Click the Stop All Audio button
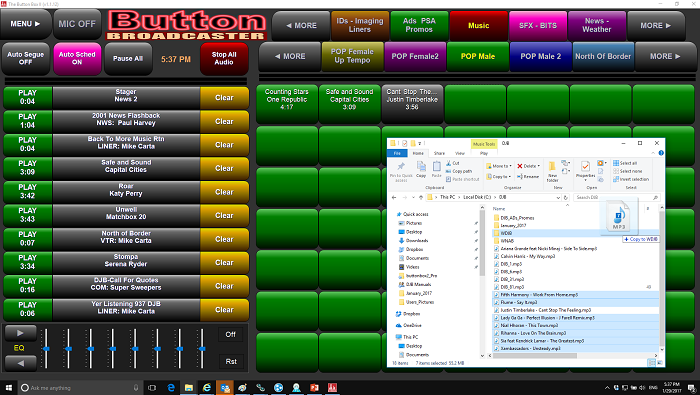The image size is (700, 395). click(x=224, y=58)
